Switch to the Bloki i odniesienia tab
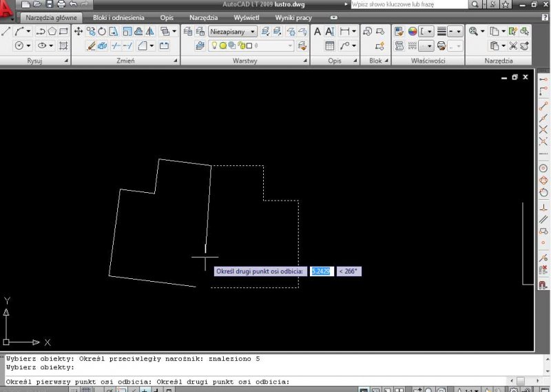Image resolution: width=551 pixels, height=392 pixels. (x=118, y=17)
